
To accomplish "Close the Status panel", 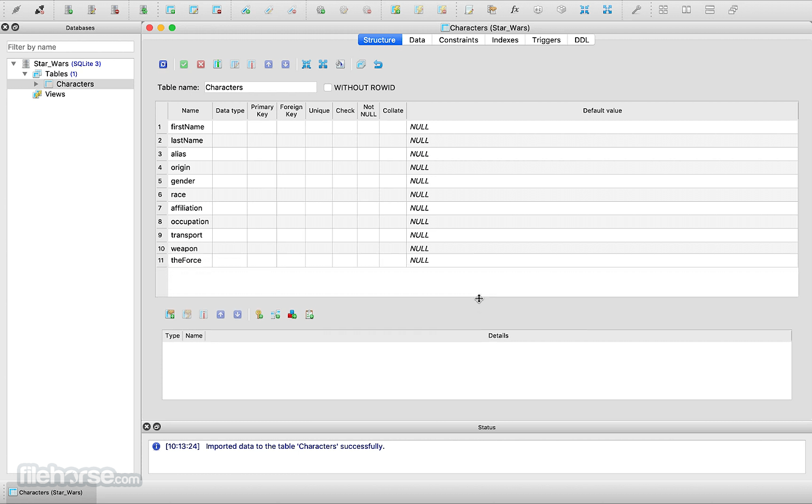I will [147, 427].
